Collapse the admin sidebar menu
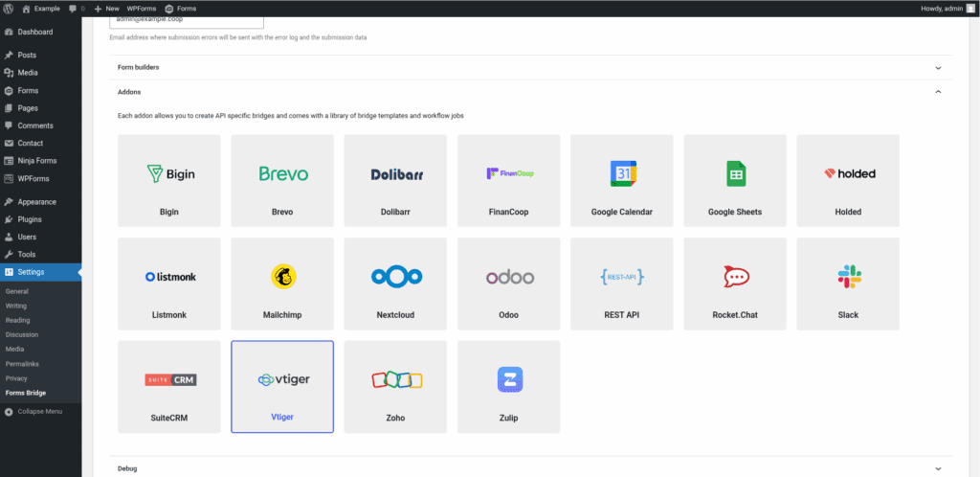 [40, 411]
